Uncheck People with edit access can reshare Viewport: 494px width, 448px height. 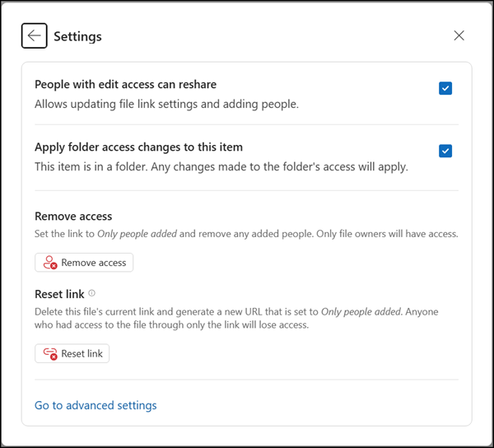click(x=445, y=88)
